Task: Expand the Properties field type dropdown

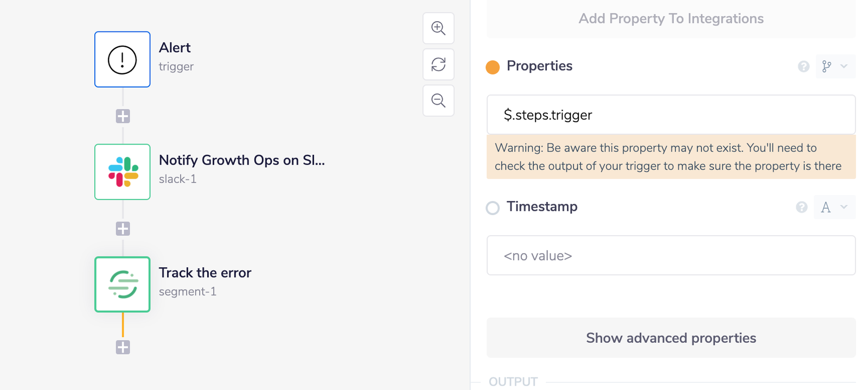Action: tap(835, 66)
